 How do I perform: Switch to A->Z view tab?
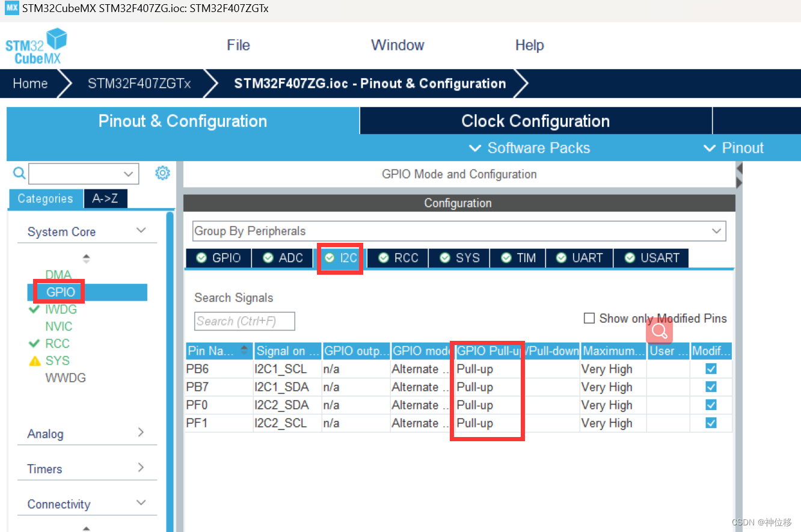tap(105, 198)
